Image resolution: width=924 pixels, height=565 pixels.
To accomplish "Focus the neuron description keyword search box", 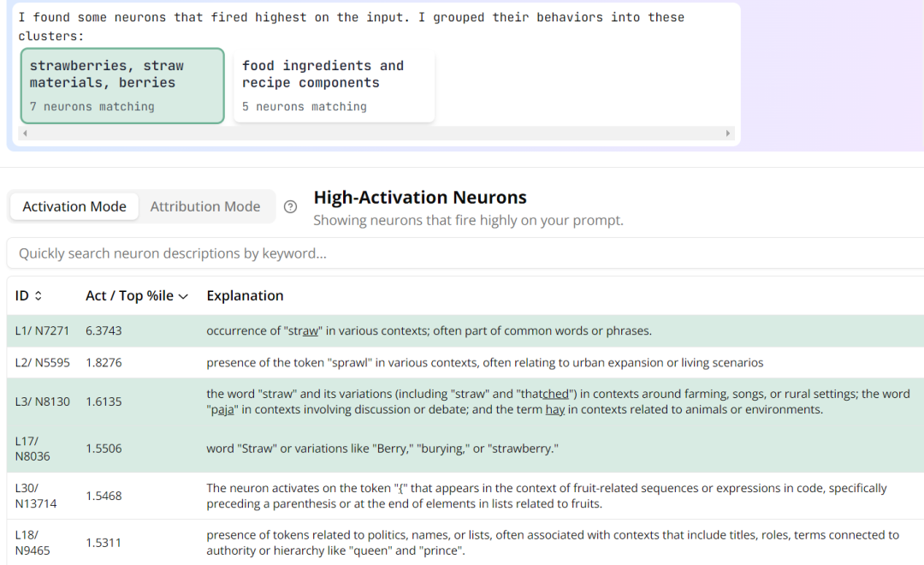I will click(x=465, y=253).
